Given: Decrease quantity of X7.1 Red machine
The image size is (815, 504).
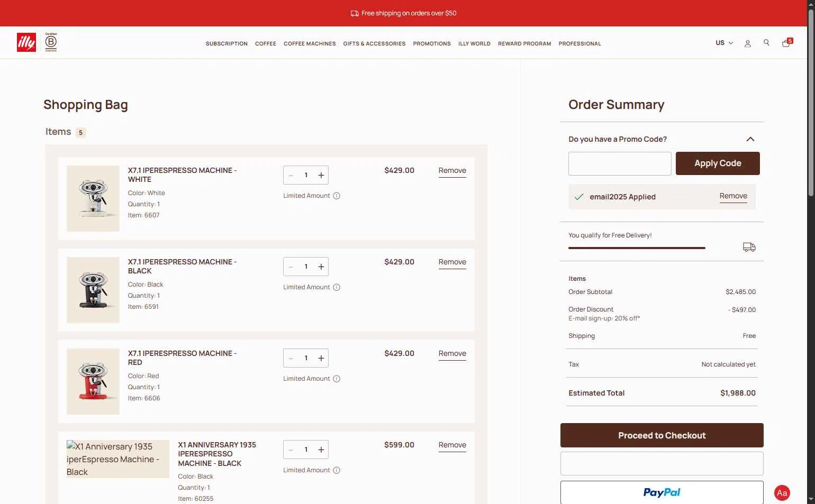Looking at the screenshot, I should pos(291,358).
